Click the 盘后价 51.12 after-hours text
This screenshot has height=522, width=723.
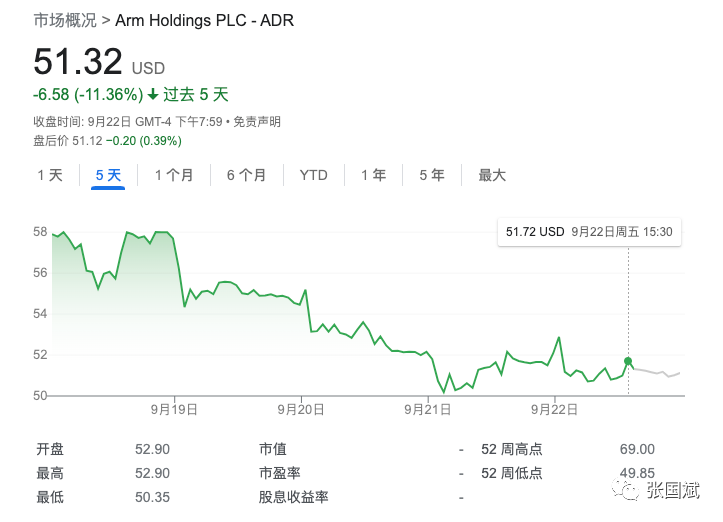[x=68, y=141]
